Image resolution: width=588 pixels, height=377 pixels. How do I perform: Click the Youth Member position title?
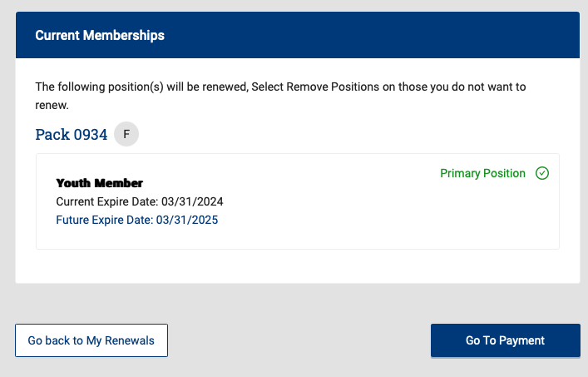click(x=99, y=183)
